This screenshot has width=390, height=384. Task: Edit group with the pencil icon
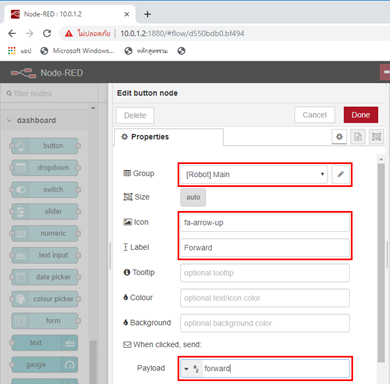tap(340, 174)
